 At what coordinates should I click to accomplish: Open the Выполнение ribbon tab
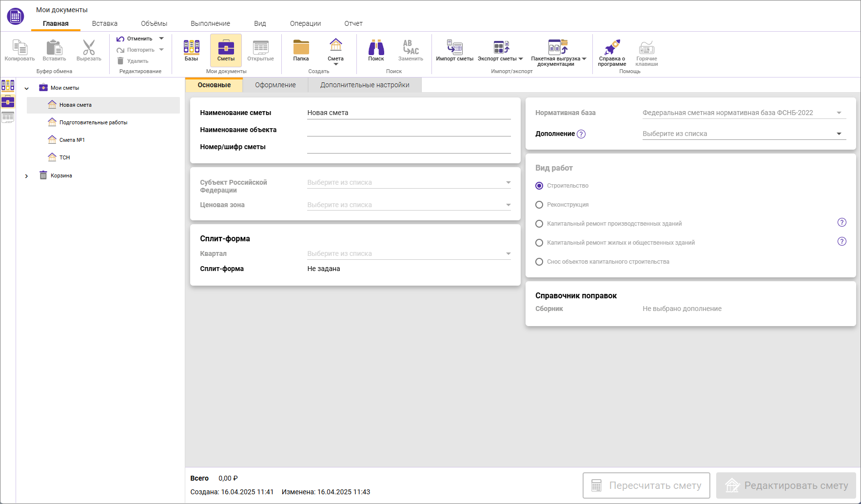[210, 23]
